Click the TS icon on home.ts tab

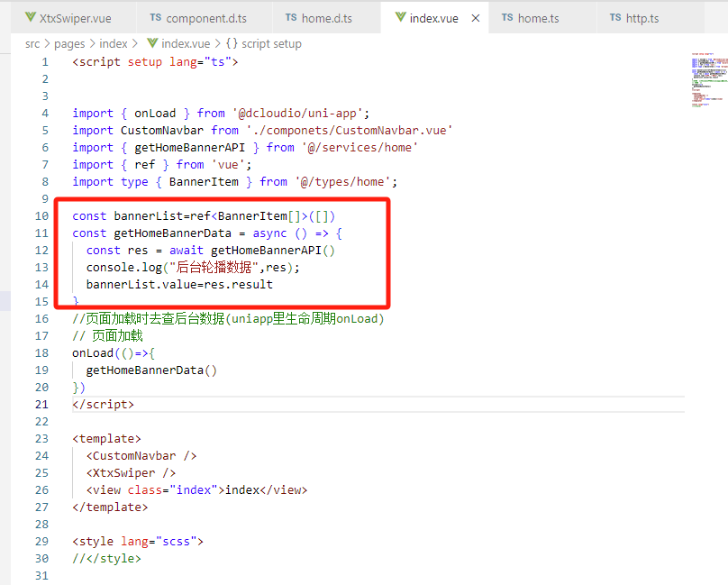pos(507,18)
